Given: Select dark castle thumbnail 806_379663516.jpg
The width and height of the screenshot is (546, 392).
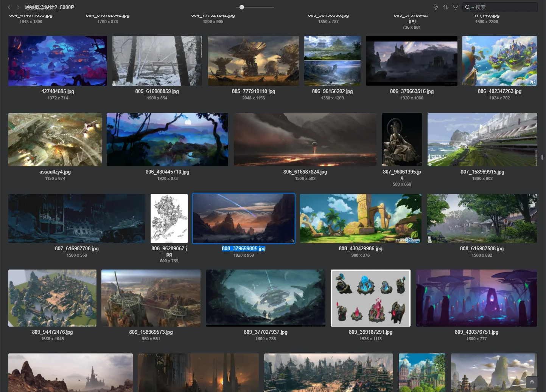Looking at the screenshot, I should pyautogui.click(x=412, y=61).
